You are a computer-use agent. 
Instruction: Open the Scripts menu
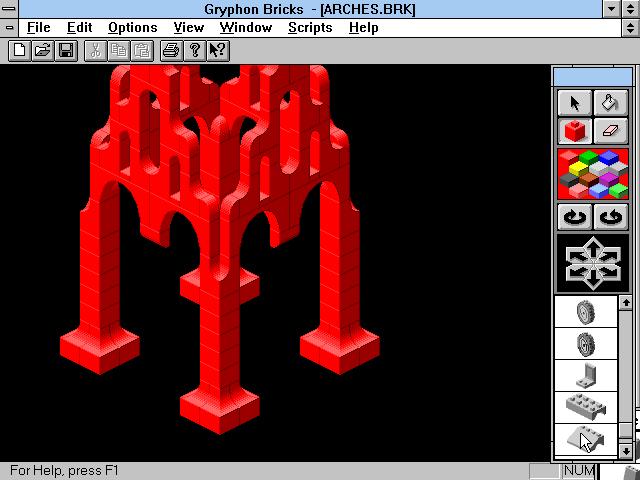click(310, 28)
